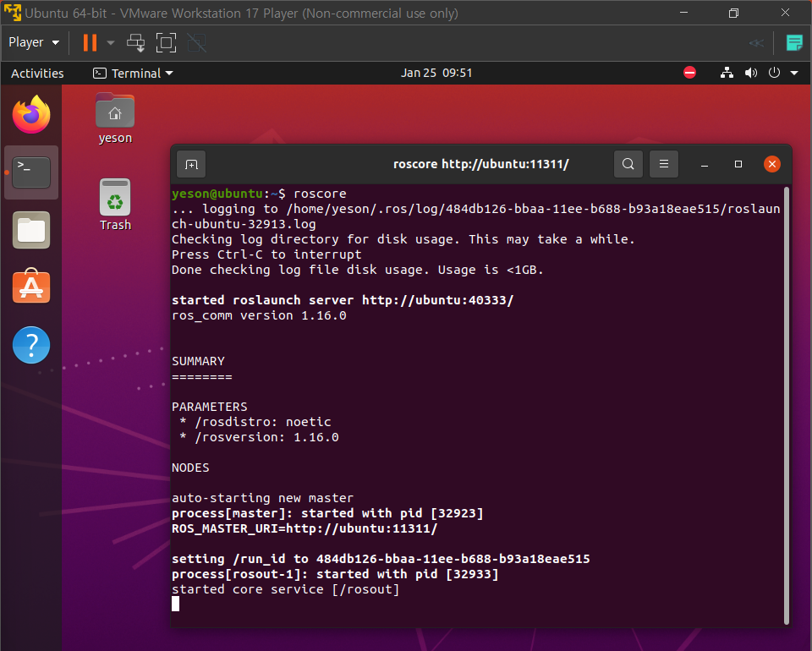812x651 pixels.
Task: Open the Files manager from the dock
Action: [31, 230]
